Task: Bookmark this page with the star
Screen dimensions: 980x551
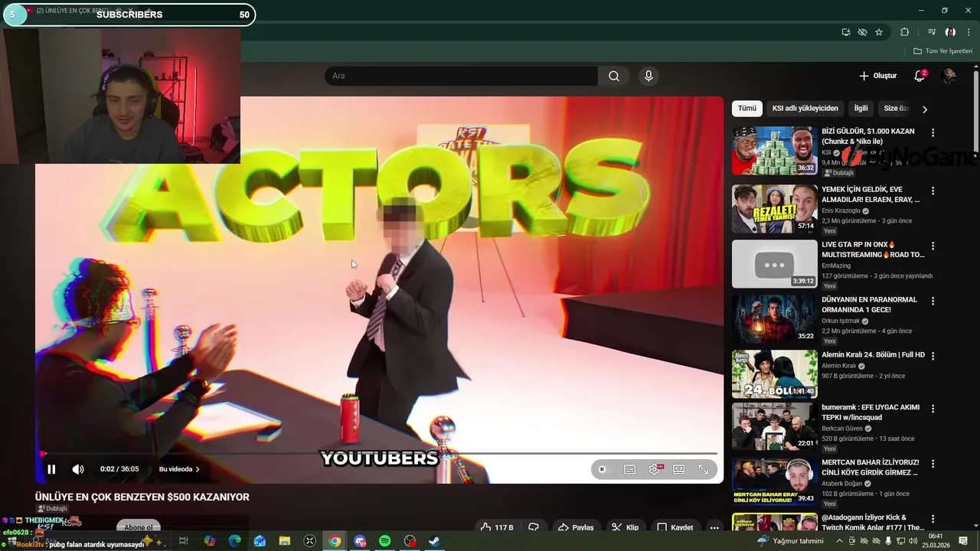Action: click(x=879, y=32)
